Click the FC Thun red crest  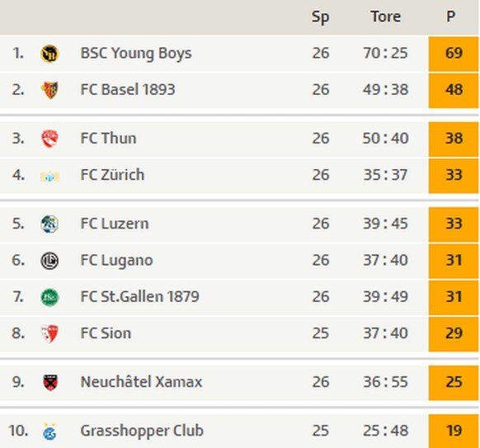pos(49,139)
